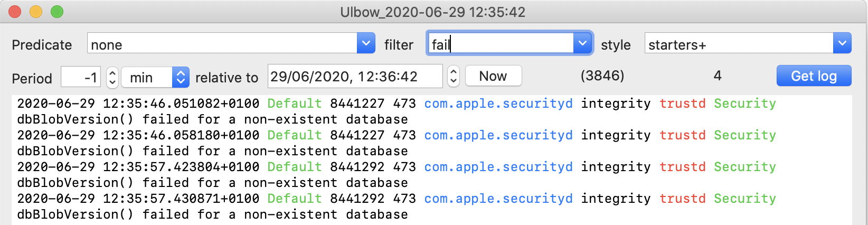Minimize the Ulbow window
Viewport: 868px width, 225px height.
[36, 12]
